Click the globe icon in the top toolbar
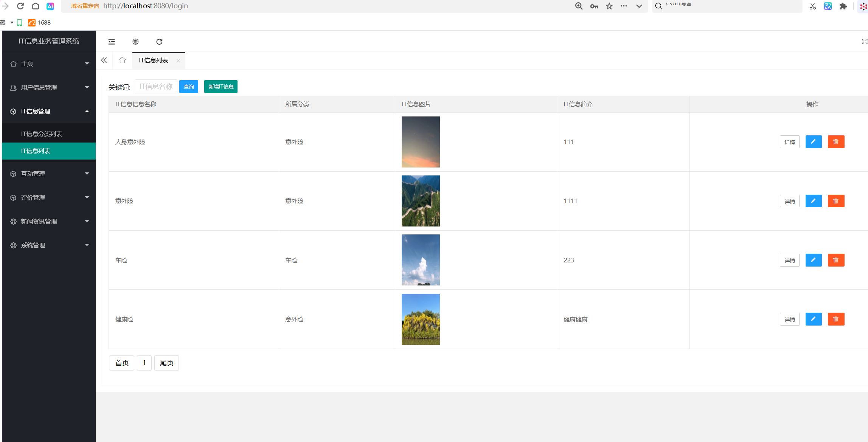This screenshot has width=868, height=442. click(135, 42)
